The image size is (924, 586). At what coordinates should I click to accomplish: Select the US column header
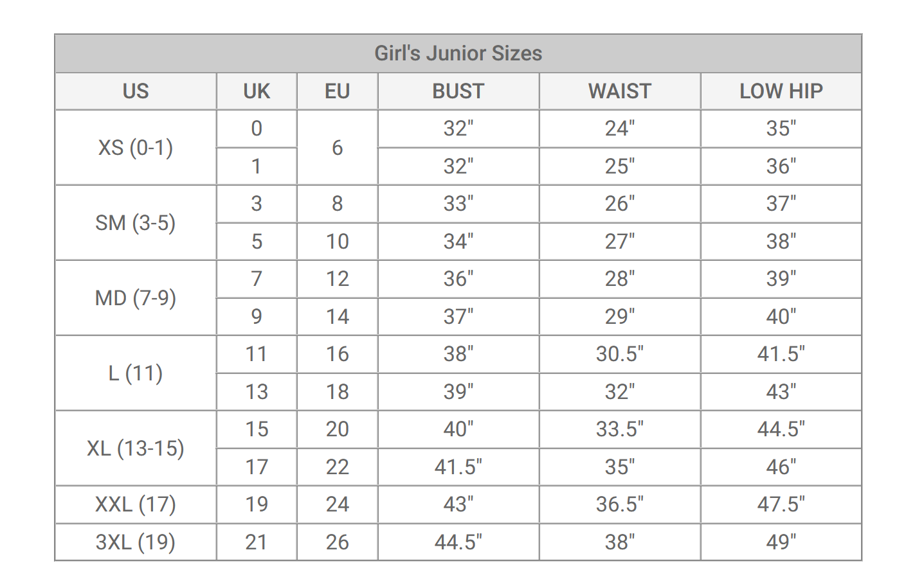pos(136,91)
